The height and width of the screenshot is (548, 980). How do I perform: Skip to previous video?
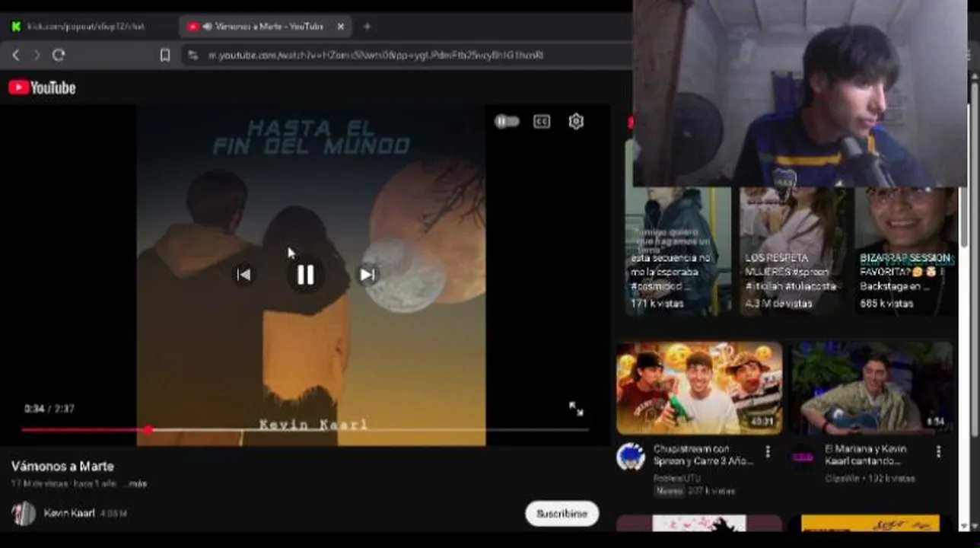(243, 275)
